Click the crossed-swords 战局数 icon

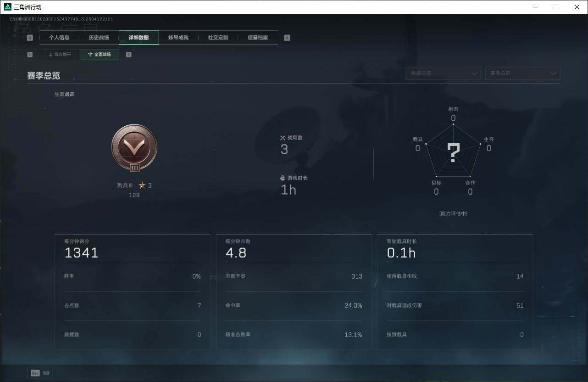coord(283,138)
